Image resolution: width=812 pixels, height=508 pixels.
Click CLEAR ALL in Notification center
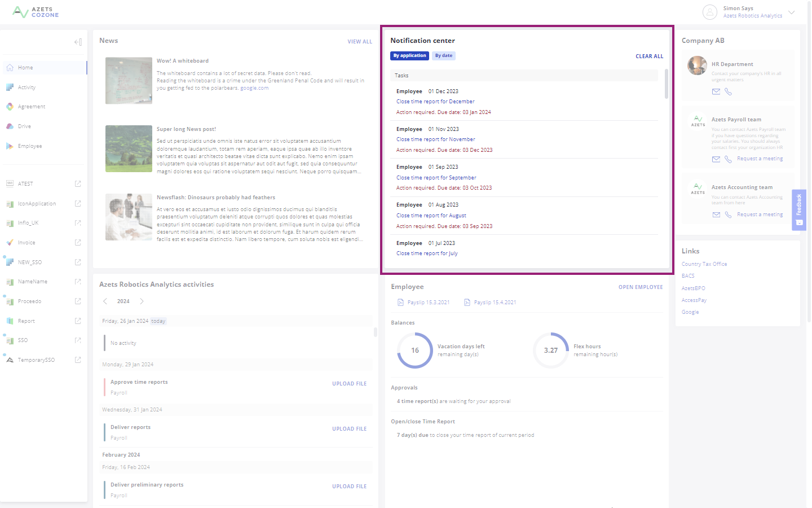[649, 56]
